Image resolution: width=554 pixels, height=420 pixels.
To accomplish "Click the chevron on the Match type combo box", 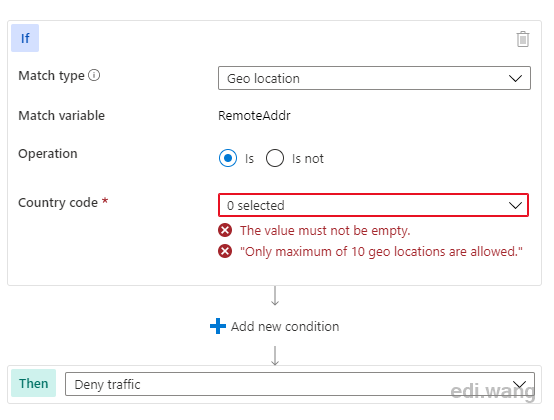I will [515, 78].
